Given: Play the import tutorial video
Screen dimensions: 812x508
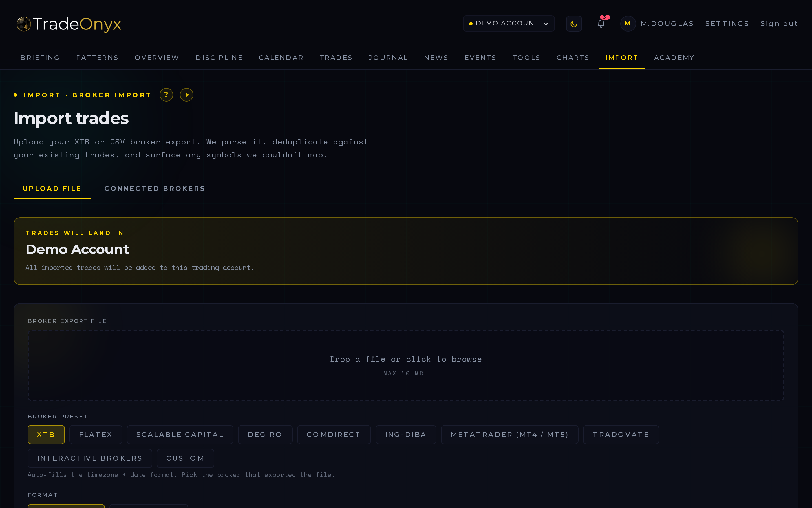Looking at the screenshot, I should [187, 95].
